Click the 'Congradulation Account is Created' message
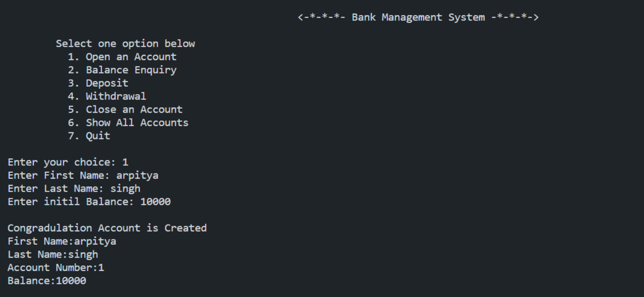The height and width of the screenshot is (297, 644). (107, 228)
